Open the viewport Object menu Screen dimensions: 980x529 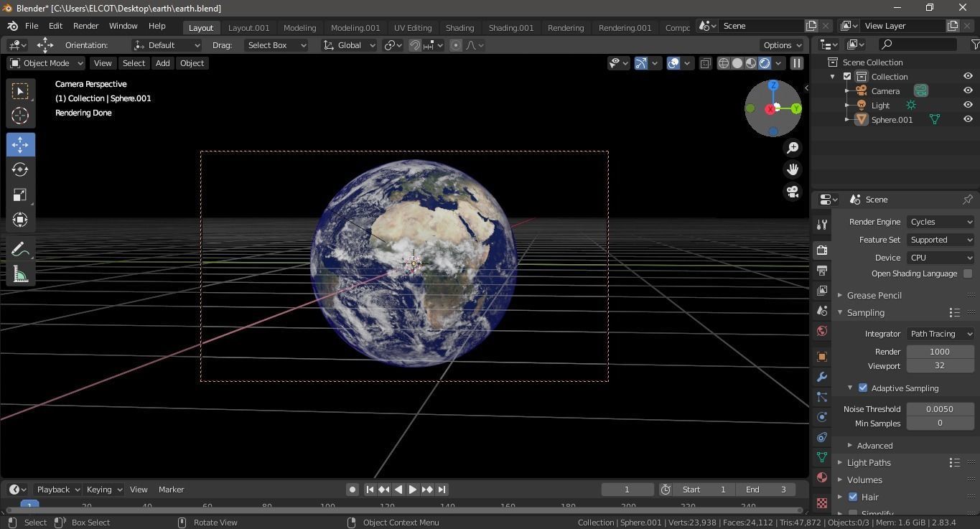click(192, 63)
